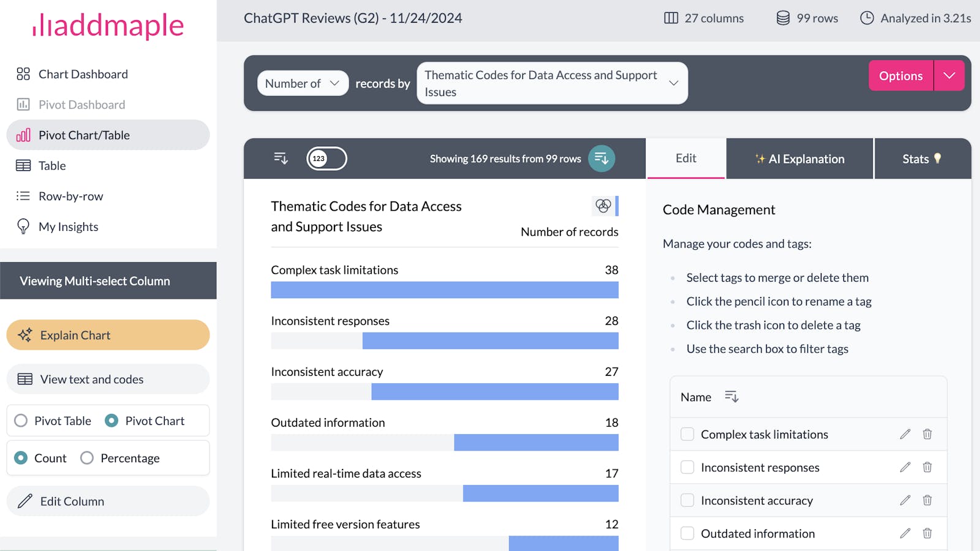Delete the Inconsistent responses tag via trash icon
Viewport: 980px width, 551px height.
[927, 467]
